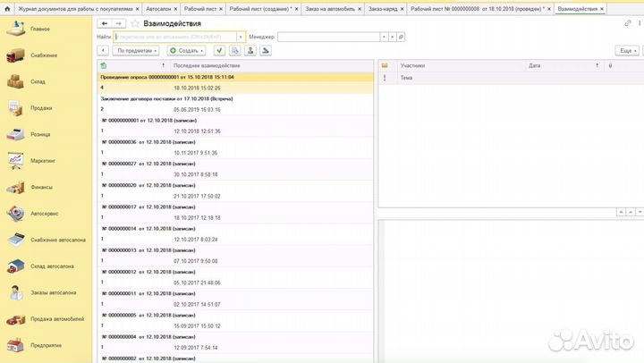This screenshot has height=363, width=644.
Task: Click the green checkmark toolbar icon
Action: (x=219, y=51)
